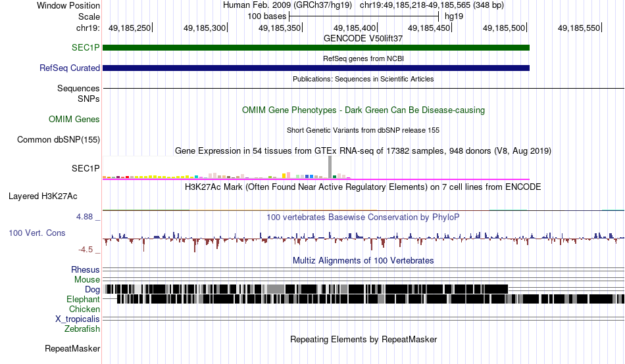Viewport: 625px width, 364px height.
Task: Select the X_tropicalis alignment row label
Action: click(x=78, y=319)
